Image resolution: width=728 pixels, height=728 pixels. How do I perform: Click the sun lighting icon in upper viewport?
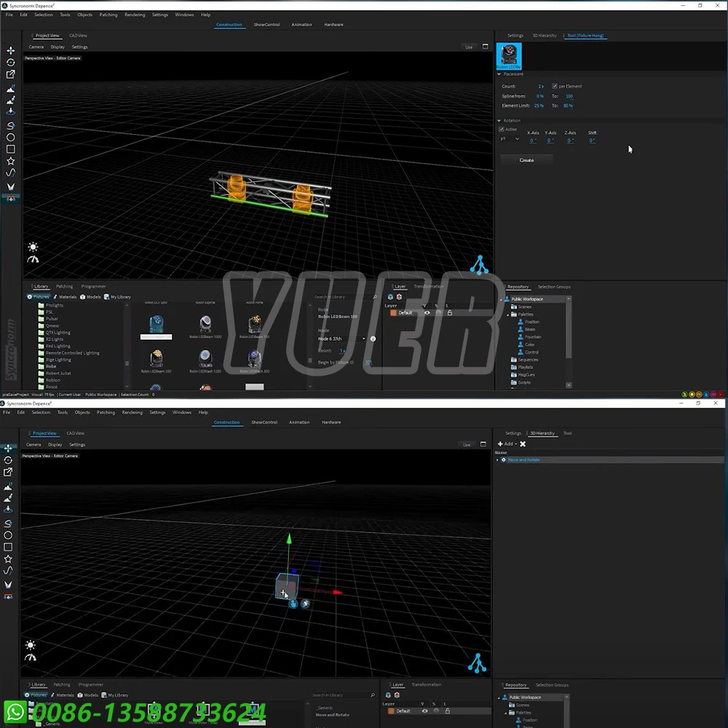tap(33, 247)
